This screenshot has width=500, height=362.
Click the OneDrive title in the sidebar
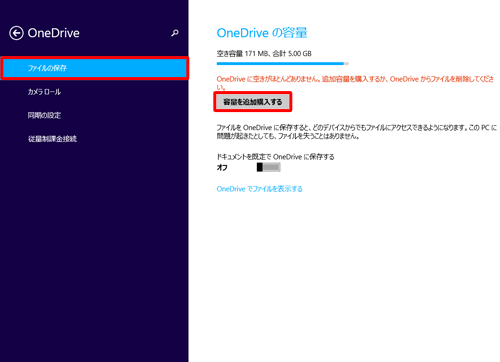[54, 33]
